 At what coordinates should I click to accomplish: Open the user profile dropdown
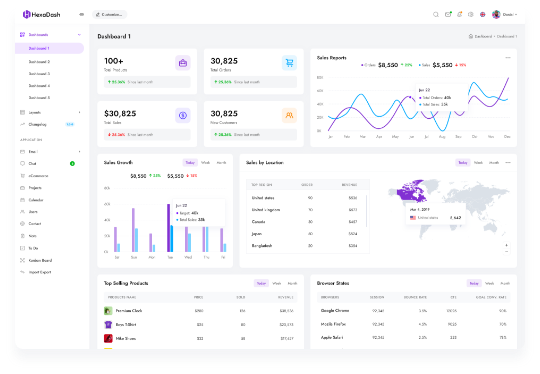pos(505,14)
